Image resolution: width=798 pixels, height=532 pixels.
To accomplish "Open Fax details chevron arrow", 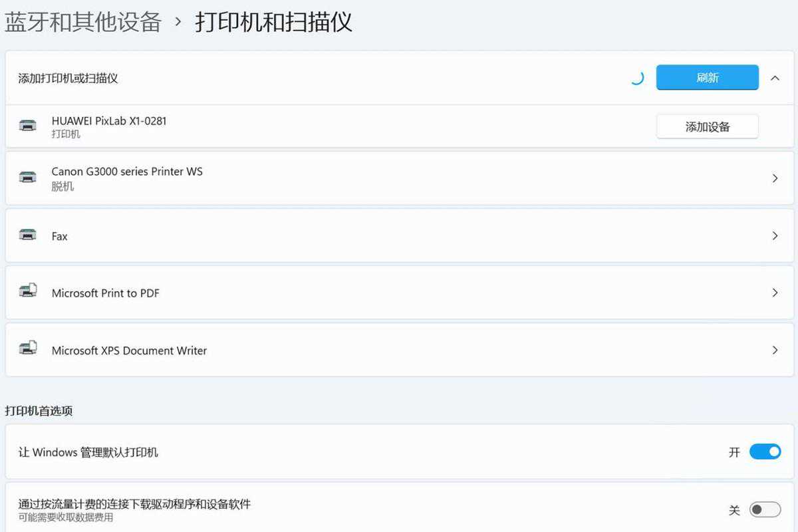I will [775, 235].
